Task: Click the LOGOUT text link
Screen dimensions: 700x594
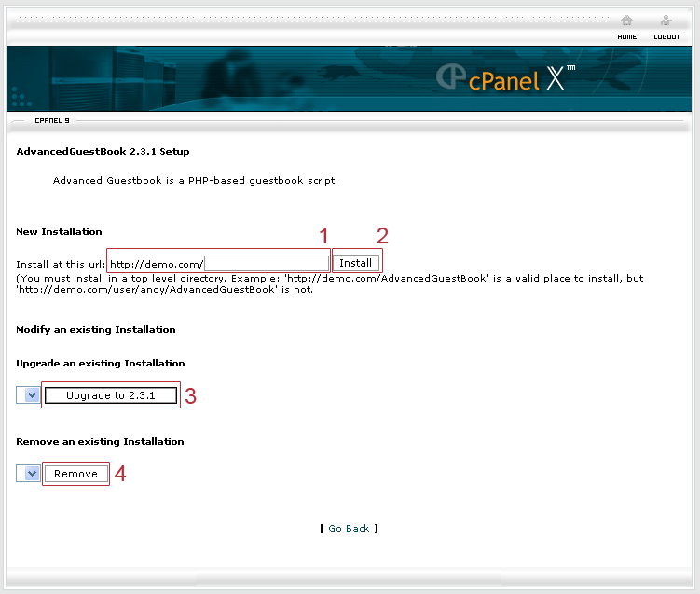Action: 666,37
